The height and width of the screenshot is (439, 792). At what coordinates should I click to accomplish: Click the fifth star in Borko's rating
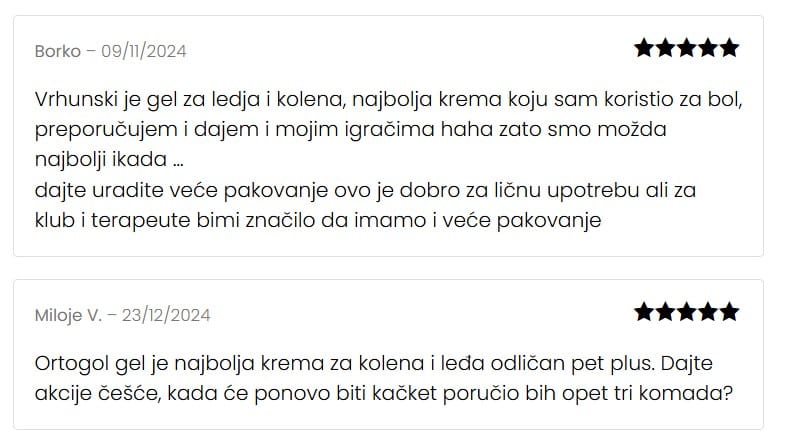[x=729, y=48]
